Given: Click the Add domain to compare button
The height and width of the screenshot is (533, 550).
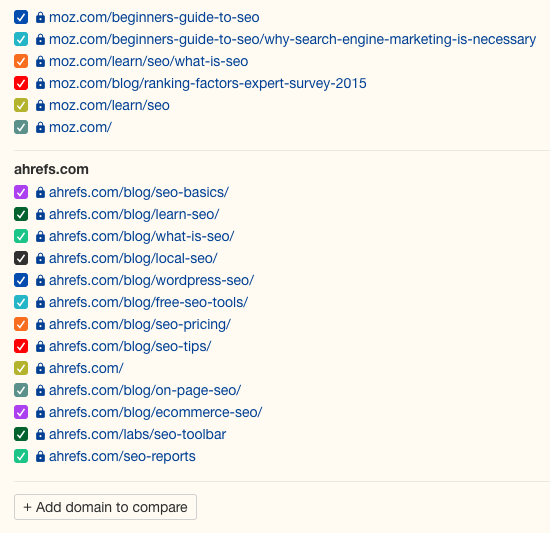Looking at the screenshot, I should (105, 507).
